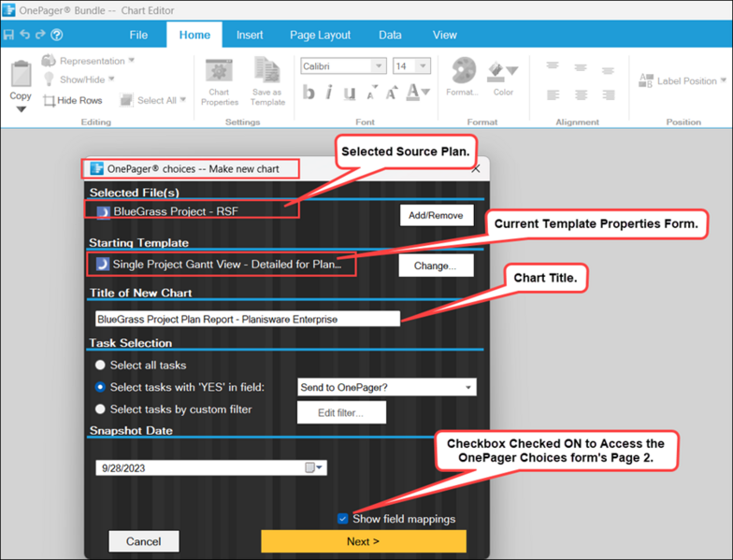Image resolution: width=733 pixels, height=560 pixels.
Task: Click the Edit filter... button
Action: click(x=341, y=413)
